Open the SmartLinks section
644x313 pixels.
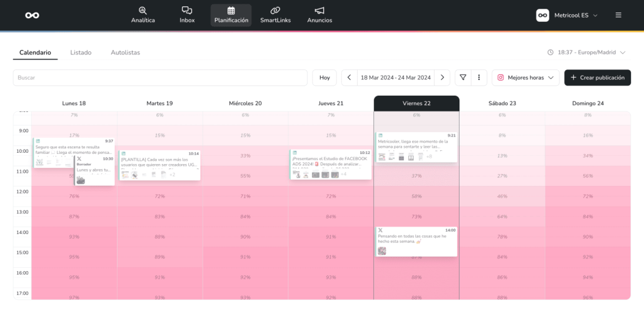click(275, 15)
